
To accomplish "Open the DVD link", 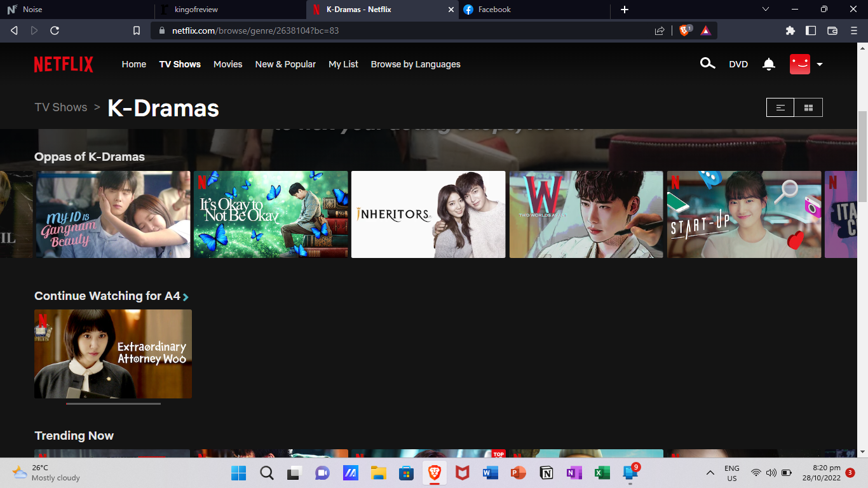I will pyautogui.click(x=738, y=64).
